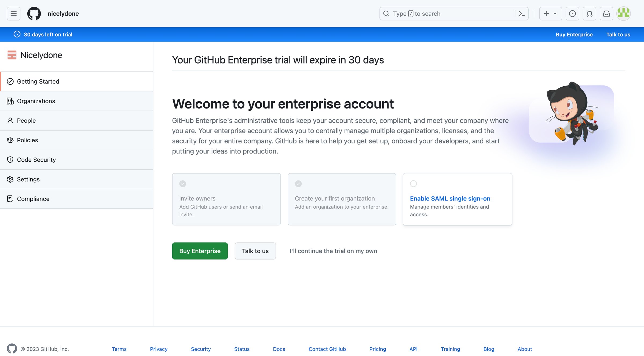Open the Privacy footer link
This screenshot has height=356, width=644.
pyautogui.click(x=159, y=349)
